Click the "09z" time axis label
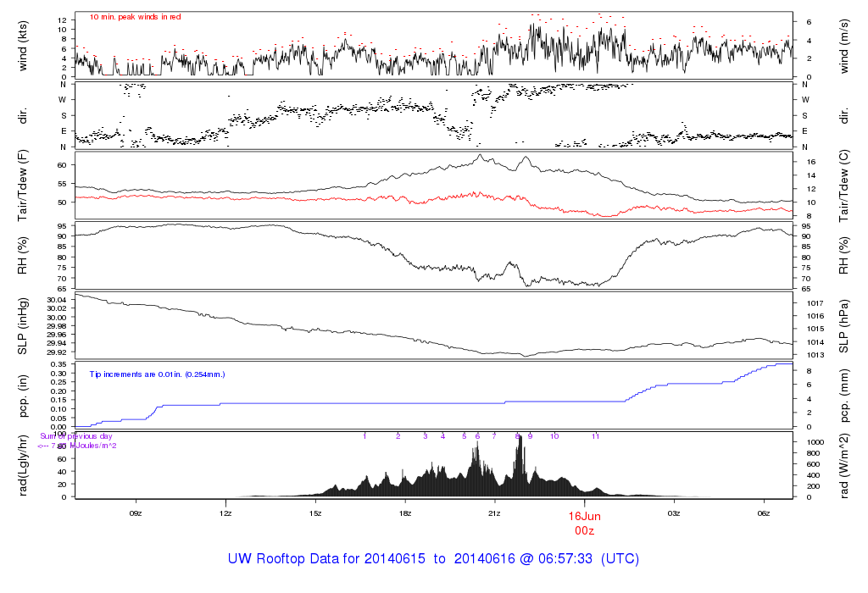Screen dimensions: 868x593 (x=136, y=513)
